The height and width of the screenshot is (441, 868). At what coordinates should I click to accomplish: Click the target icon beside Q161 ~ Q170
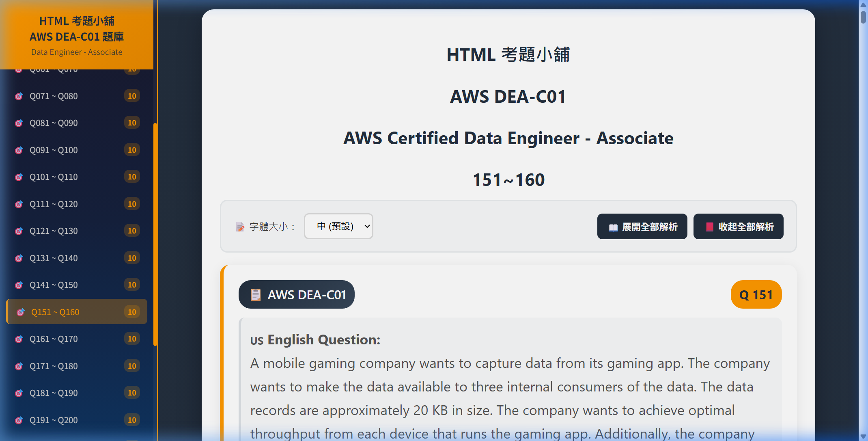pos(19,339)
